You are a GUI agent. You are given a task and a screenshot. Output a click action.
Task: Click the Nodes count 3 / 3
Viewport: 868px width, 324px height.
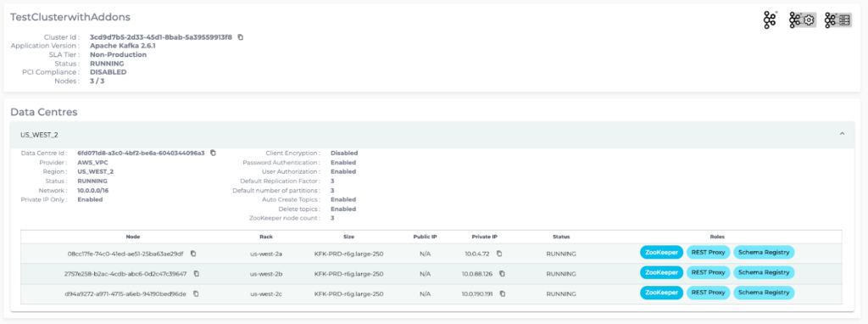pyautogui.click(x=97, y=81)
